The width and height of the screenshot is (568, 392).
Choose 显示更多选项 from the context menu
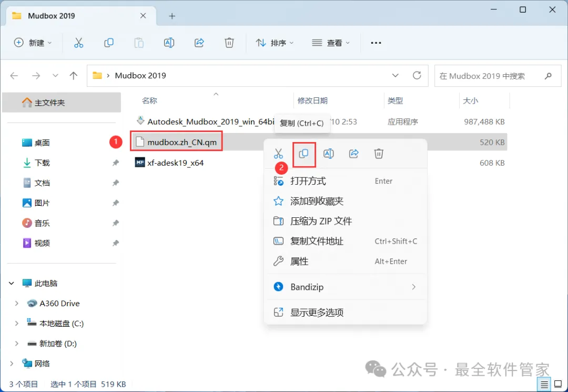[x=346, y=313]
